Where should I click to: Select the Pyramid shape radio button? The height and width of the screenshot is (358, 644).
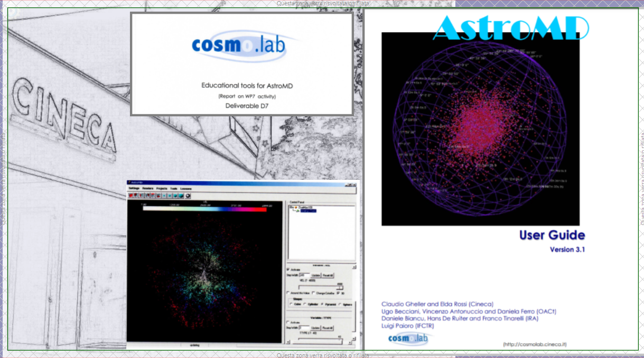322,305
